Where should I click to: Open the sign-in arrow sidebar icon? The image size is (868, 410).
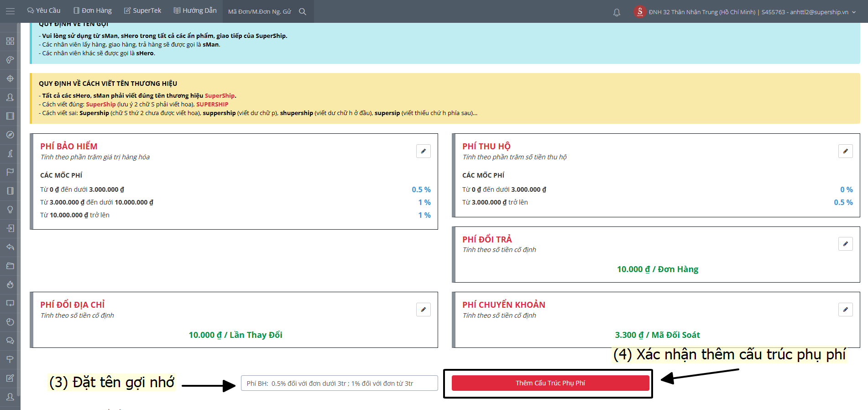click(x=10, y=228)
